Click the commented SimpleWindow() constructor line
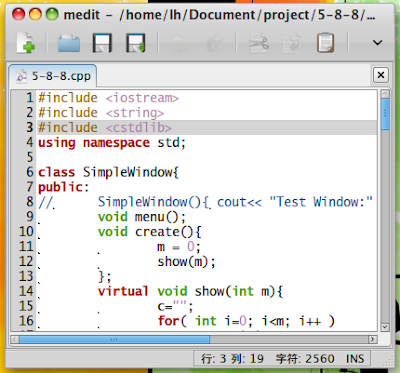The width and height of the screenshot is (400, 373). pos(205,202)
